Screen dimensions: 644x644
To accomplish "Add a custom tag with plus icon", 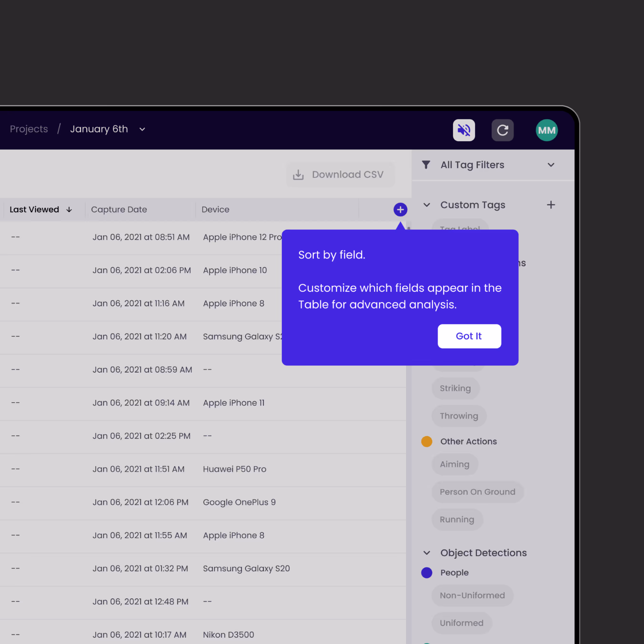I will (551, 205).
